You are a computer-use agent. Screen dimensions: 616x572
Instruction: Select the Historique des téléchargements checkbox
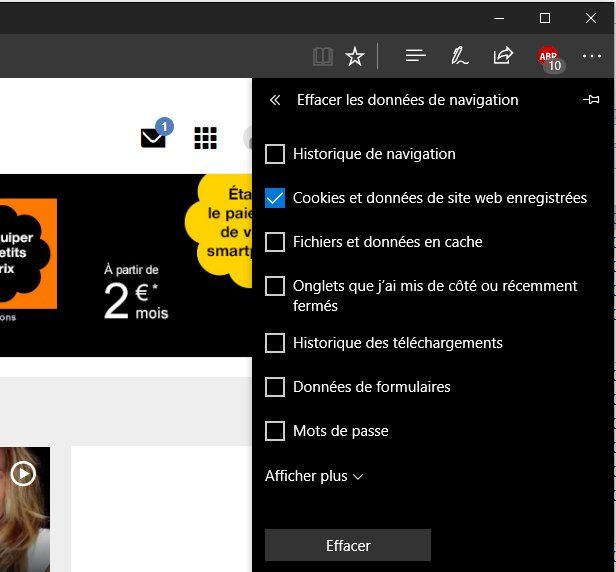pyautogui.click(x=275, y=343)
